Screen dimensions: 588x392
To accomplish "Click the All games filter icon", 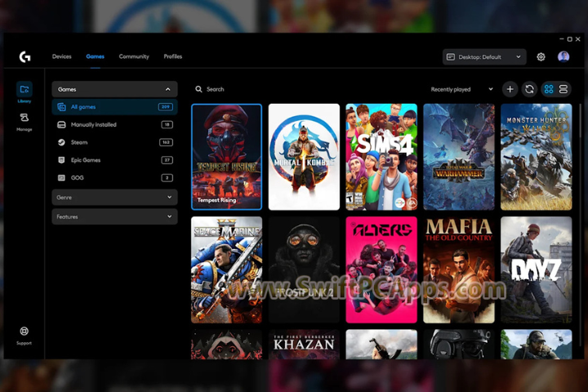I will (x=61, y=107).
